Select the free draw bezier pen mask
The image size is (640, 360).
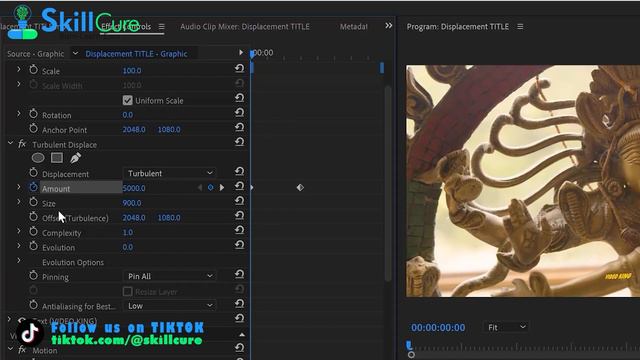76,158
